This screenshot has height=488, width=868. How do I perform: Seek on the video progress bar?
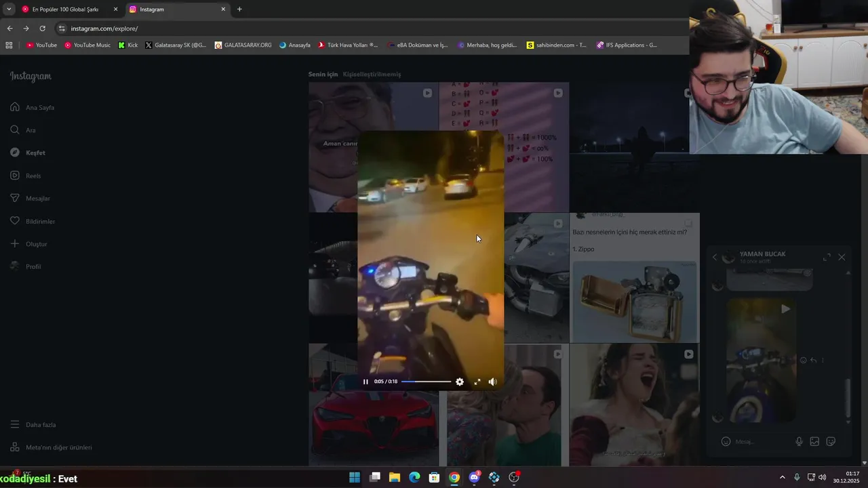click(426, 382)
